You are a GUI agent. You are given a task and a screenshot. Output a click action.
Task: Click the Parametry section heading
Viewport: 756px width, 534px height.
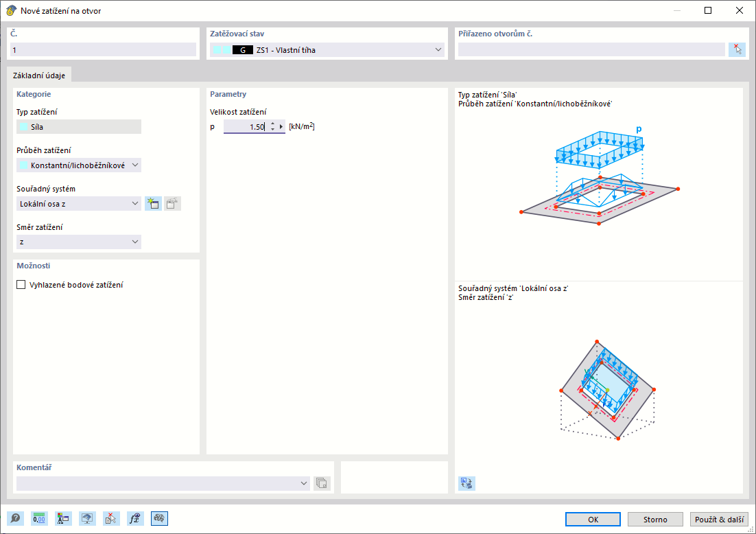point(228,94)
